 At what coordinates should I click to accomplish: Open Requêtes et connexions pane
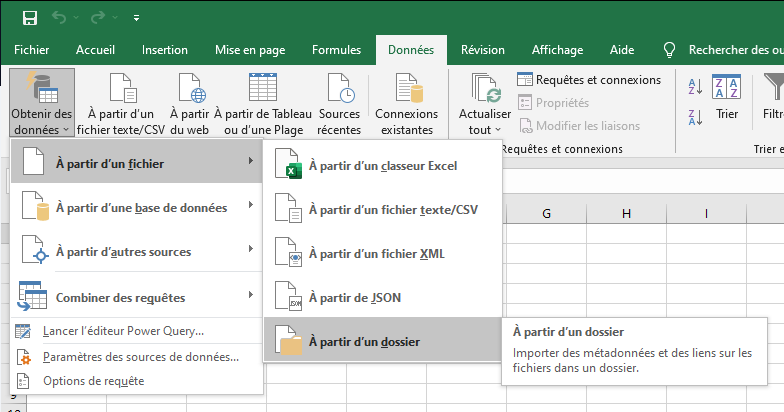click(x=589, y=80)
